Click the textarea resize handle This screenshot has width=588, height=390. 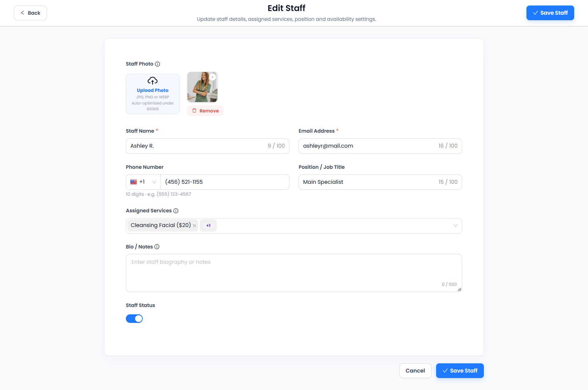(459, 290)
